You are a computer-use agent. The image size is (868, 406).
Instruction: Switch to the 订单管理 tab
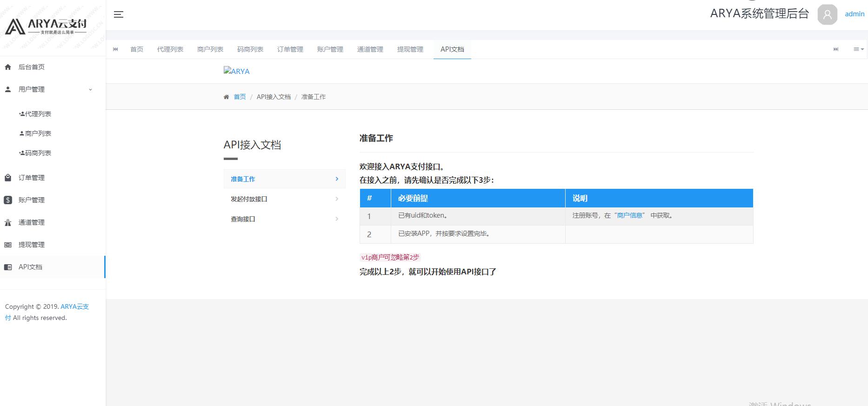(x=290, y=49)
